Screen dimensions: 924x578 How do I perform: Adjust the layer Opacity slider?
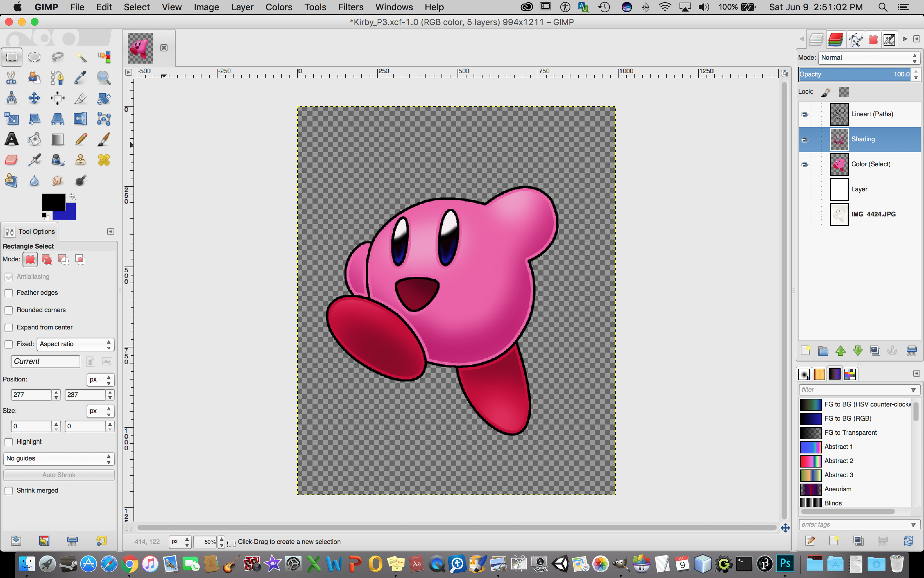coord(855,74)
